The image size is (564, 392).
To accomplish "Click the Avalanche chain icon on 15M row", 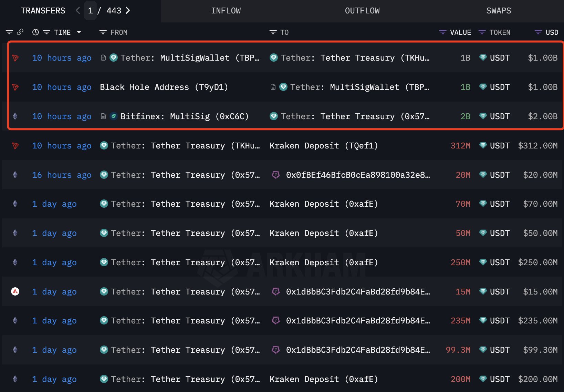I will 15,292.
